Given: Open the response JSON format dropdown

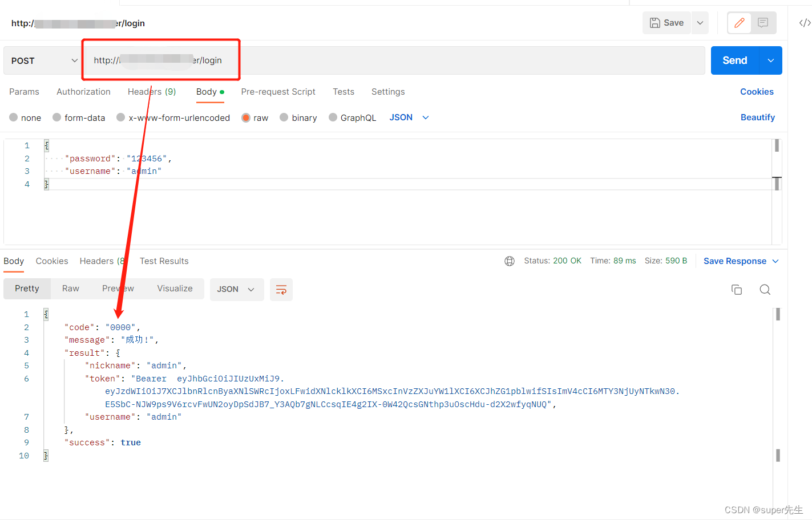Looking at the screenshot, I should point(236,290).
